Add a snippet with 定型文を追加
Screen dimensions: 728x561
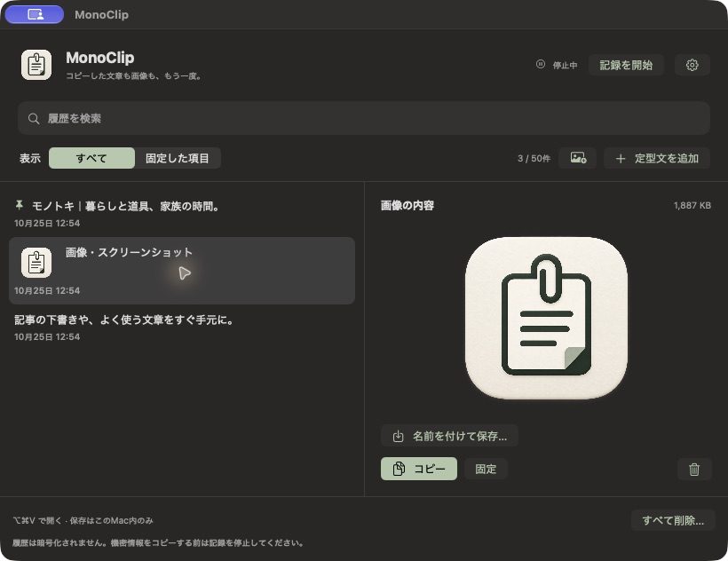657,158
